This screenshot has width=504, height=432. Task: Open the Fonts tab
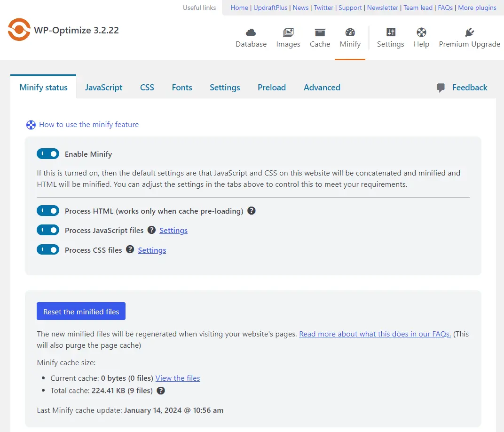pyautogui.click(x=182, y=88)
